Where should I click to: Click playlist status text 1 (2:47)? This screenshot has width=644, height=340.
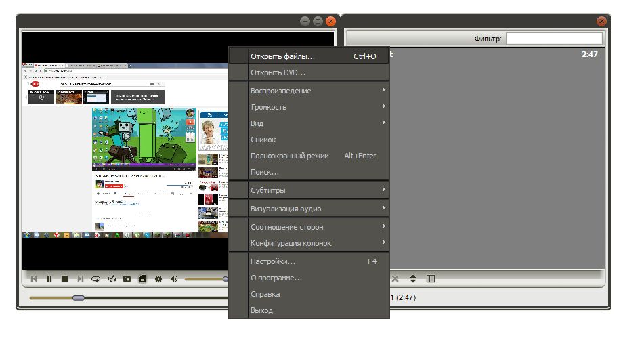(x=403, y=297)
